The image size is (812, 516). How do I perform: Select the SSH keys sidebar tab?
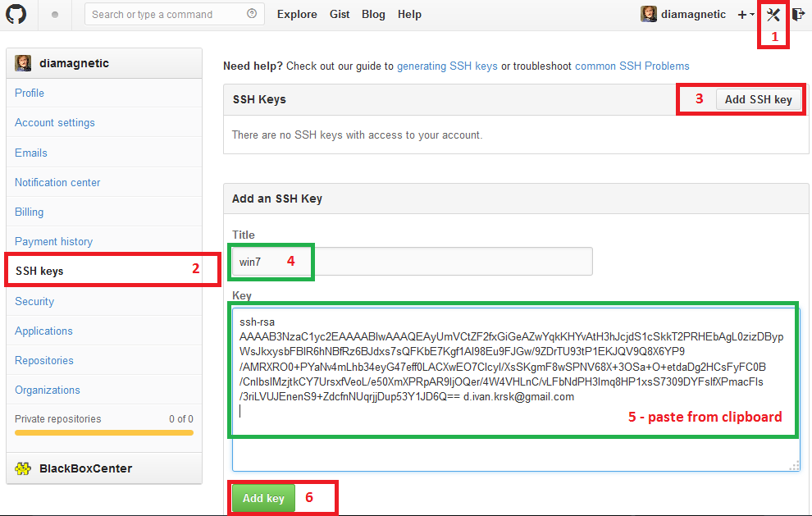click(39, 271)
